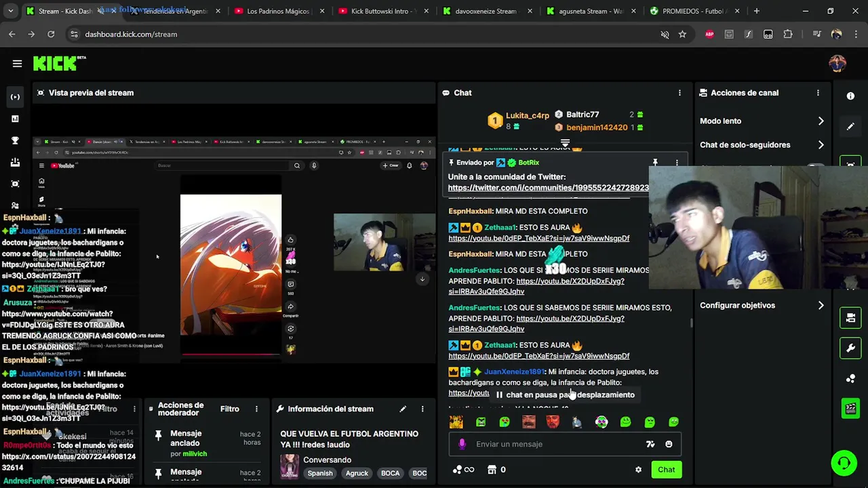Switch to davooxeneize Stream tab
The width and height of the screenshot is (868, 488).
tap(486, 11)
